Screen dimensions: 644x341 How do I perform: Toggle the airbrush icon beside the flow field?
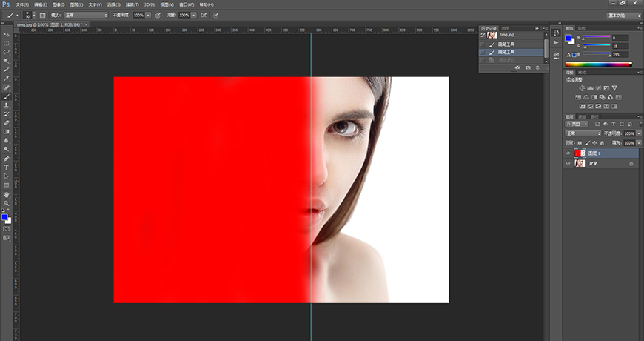[204, 15]
